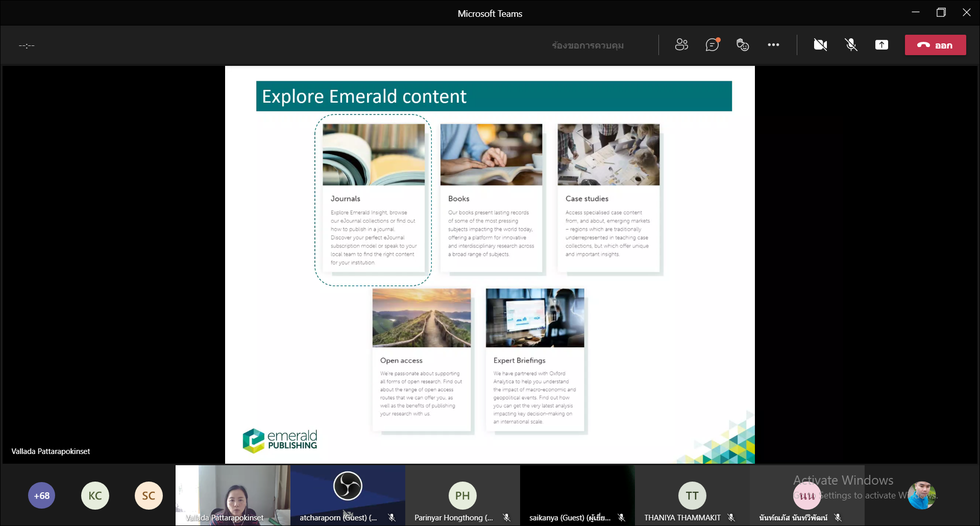Open the meeting chat icon

(x=712, y=45)
